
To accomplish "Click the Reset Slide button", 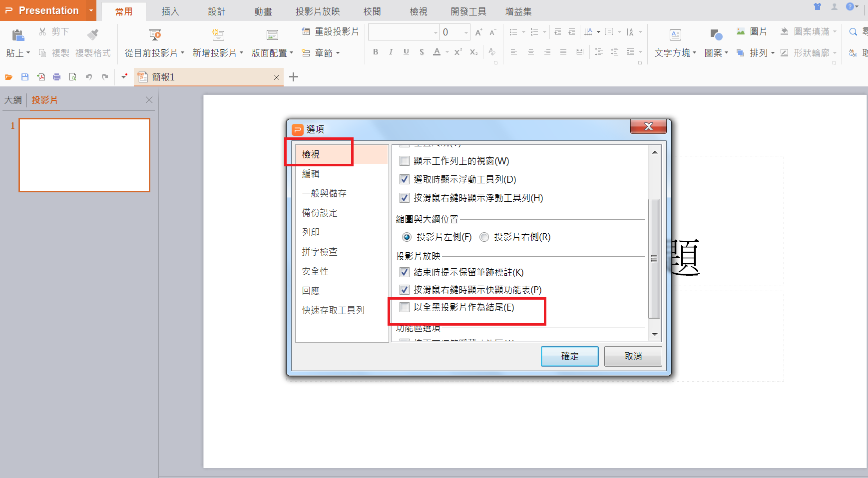I will (x=331, y=31).
